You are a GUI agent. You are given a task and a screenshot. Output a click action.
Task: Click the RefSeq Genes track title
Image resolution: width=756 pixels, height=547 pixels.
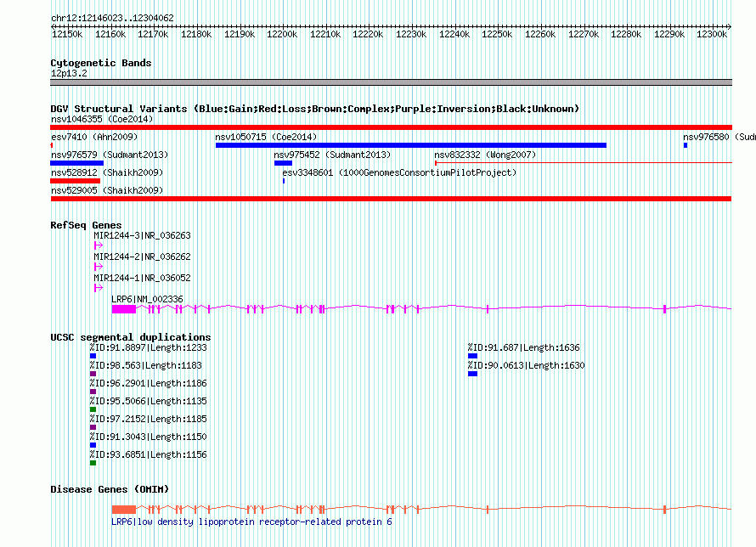(x=86, y=225)
